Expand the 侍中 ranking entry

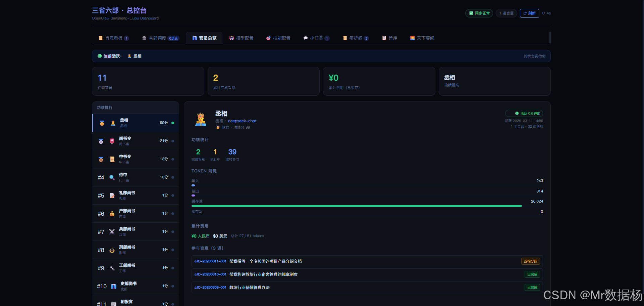135,177
